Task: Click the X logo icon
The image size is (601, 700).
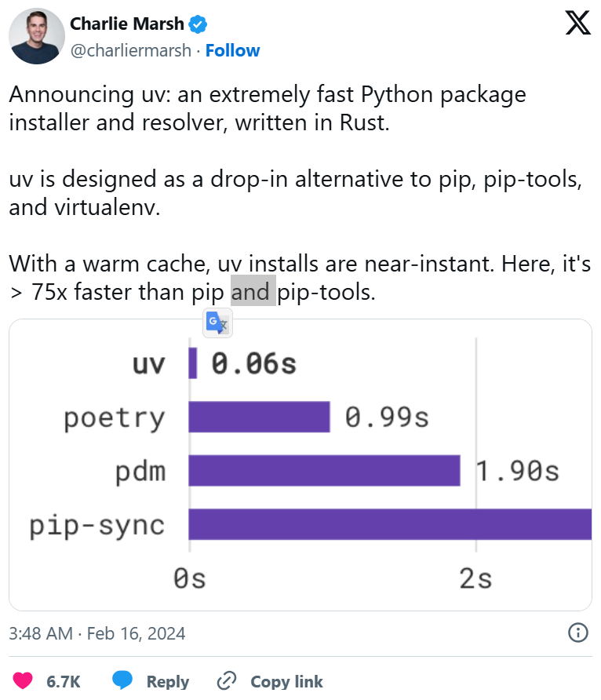Action: (577, 23)
